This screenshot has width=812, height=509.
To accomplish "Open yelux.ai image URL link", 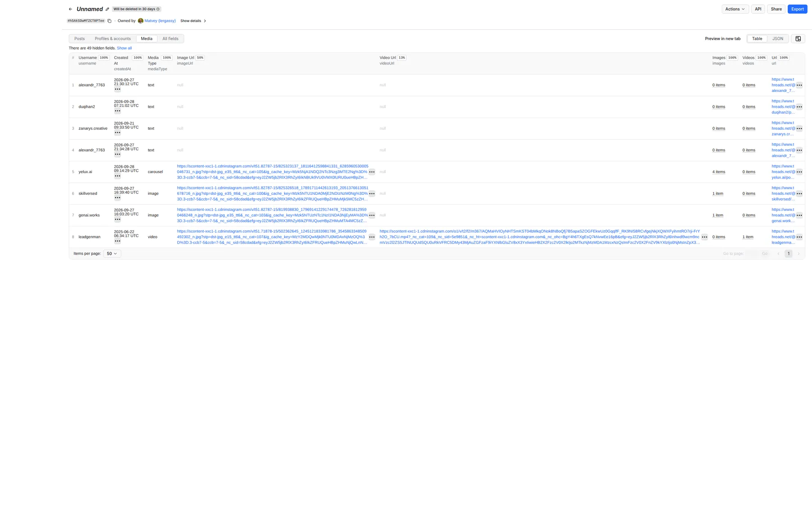I will coord(272,172).
